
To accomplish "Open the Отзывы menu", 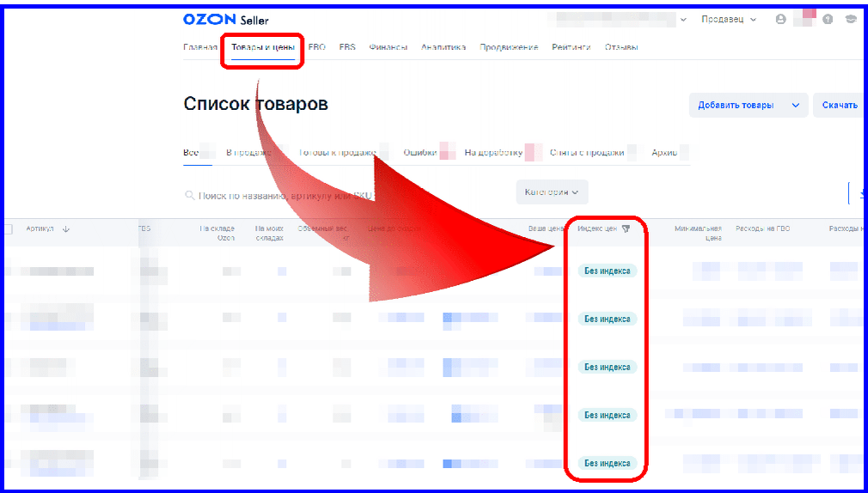I will (x=621, y=47).
